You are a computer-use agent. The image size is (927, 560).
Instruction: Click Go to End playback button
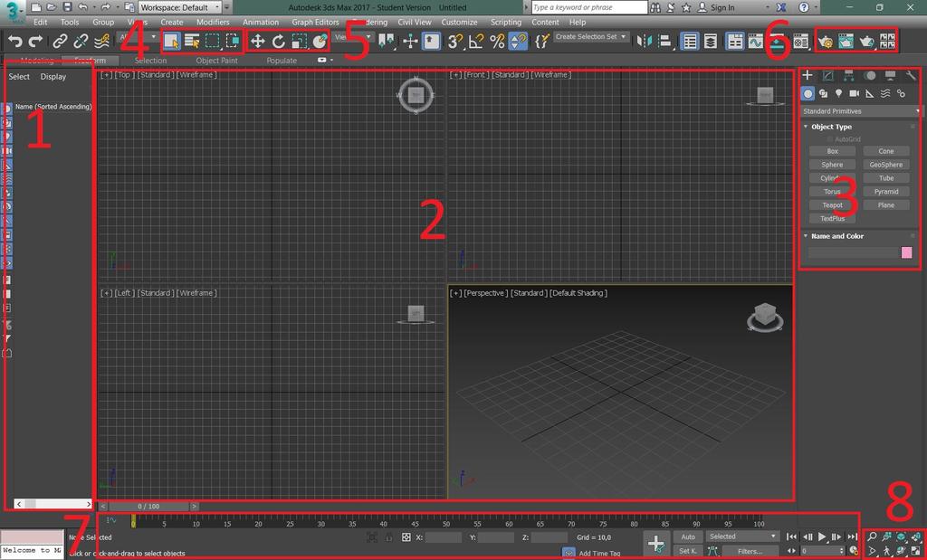(x=852, y=536)
